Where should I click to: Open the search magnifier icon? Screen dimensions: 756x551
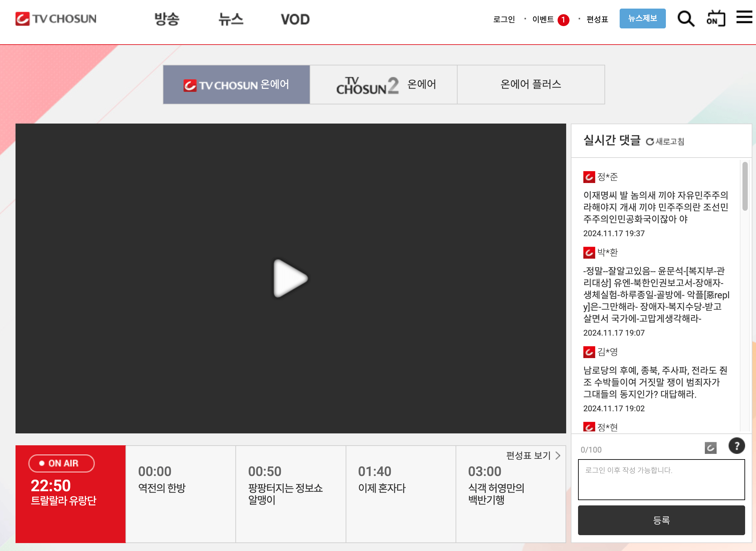[685, 19]
